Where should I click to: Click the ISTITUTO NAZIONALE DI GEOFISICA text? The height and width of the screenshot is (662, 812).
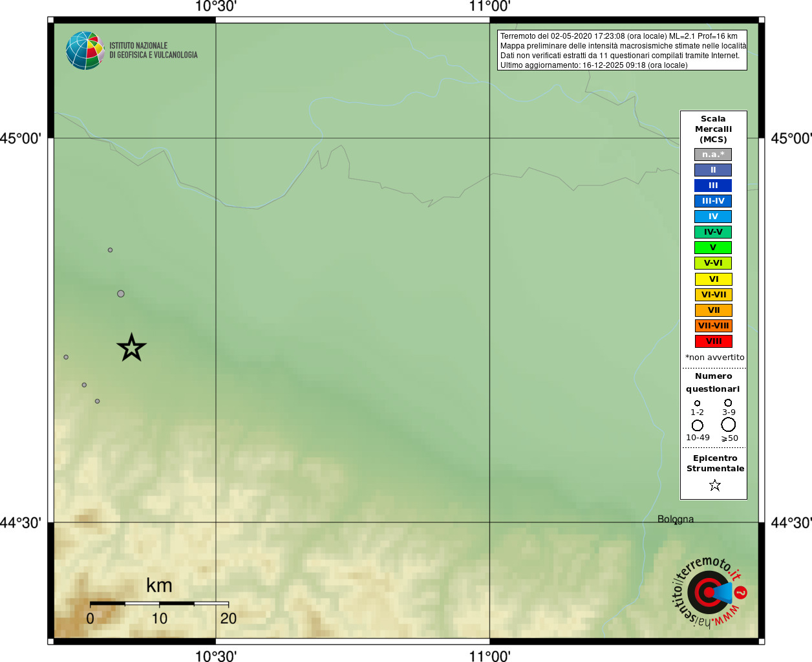(153, 50)
